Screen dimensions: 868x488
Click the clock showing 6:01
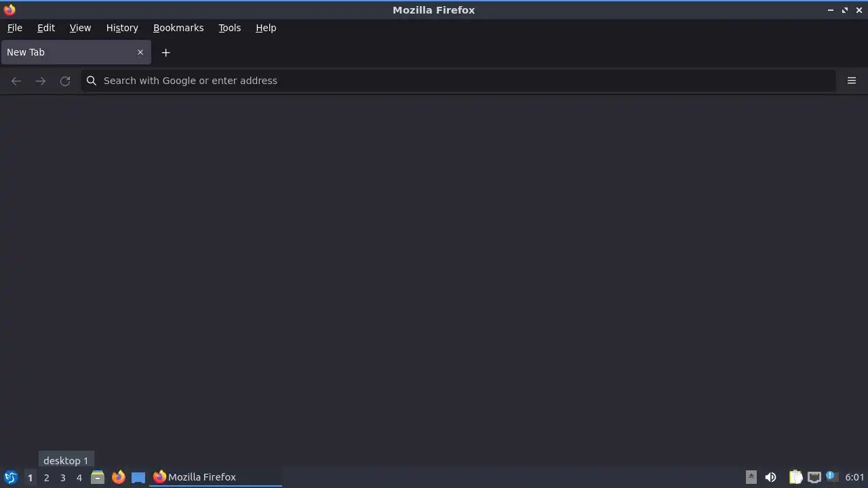tap(854, 477)
